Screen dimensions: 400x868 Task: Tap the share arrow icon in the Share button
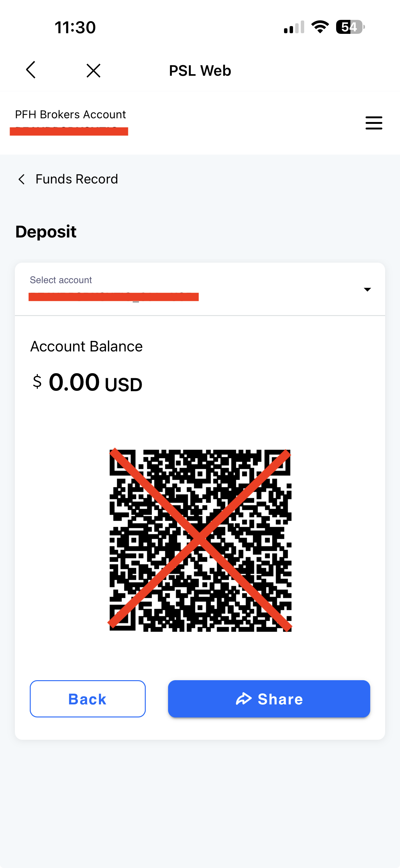click(x=244, y=699)
